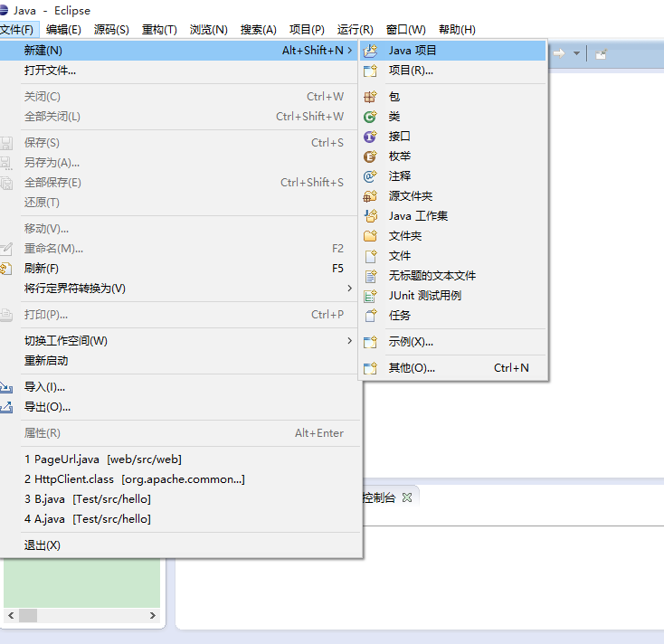Open recent file 3 B.java
Image resolution: width=664 pixels, height=644 pixels.
click(181, 499)
